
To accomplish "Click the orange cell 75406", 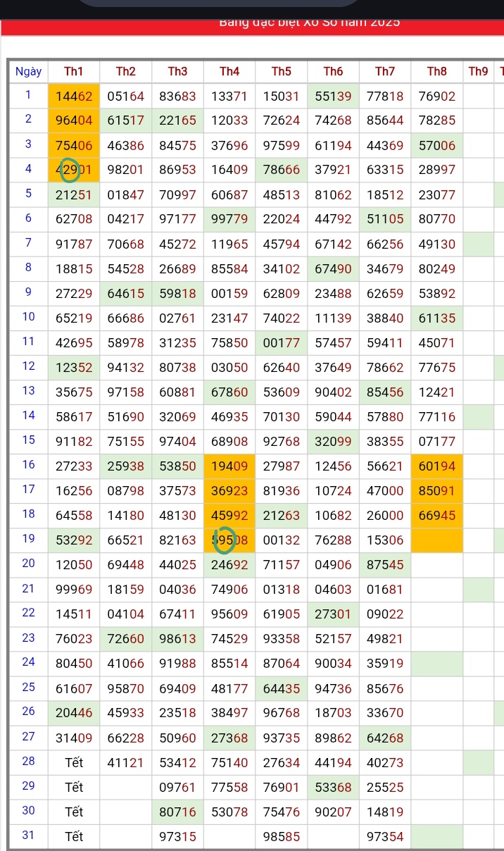I will coord(73,145).
